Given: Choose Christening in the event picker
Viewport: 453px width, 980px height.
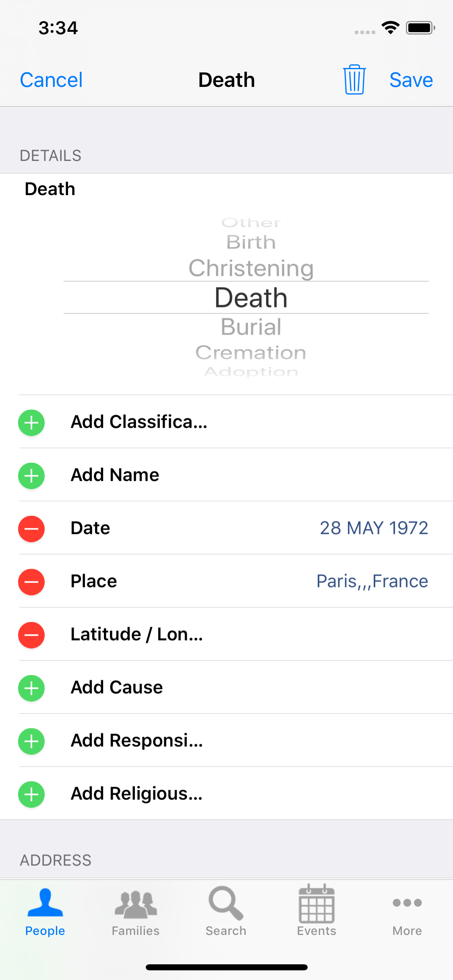Looking at the screenshot, I should tap(251, 268).
